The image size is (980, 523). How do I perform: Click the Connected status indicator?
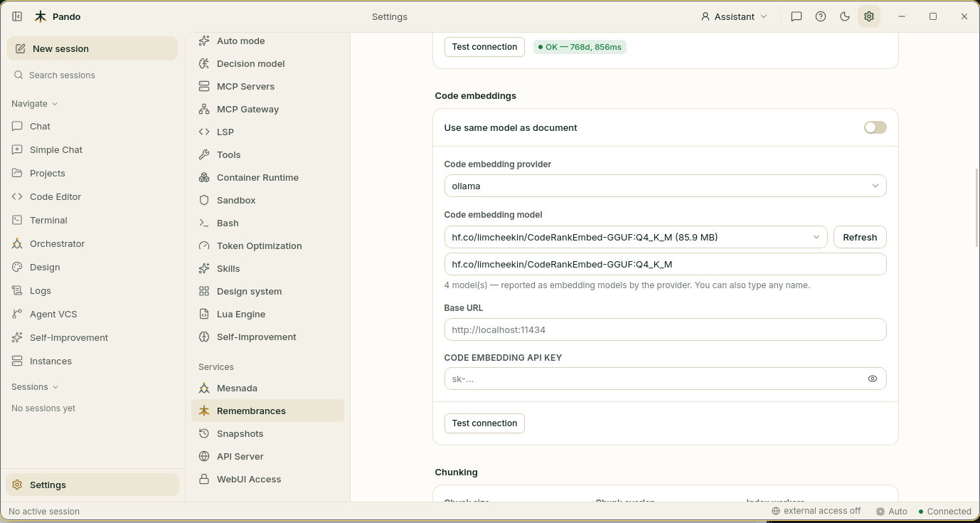tap(944, 511)
